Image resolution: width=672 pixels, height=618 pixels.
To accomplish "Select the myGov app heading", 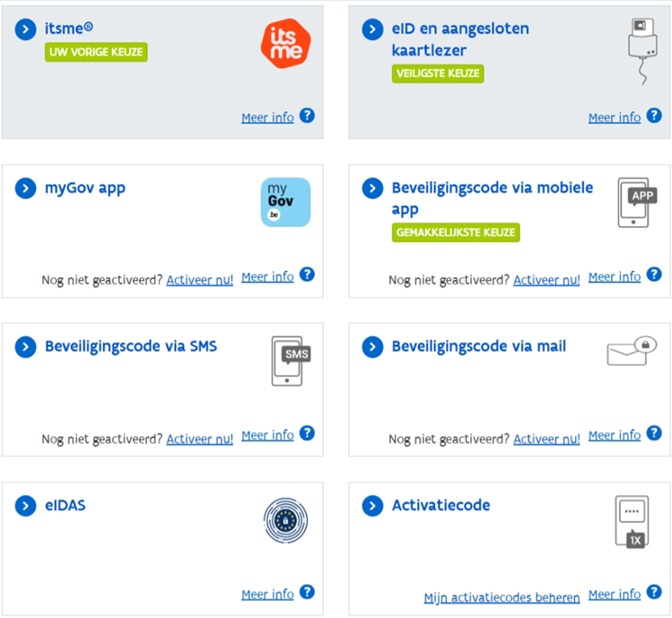I will tap(85, 188).
